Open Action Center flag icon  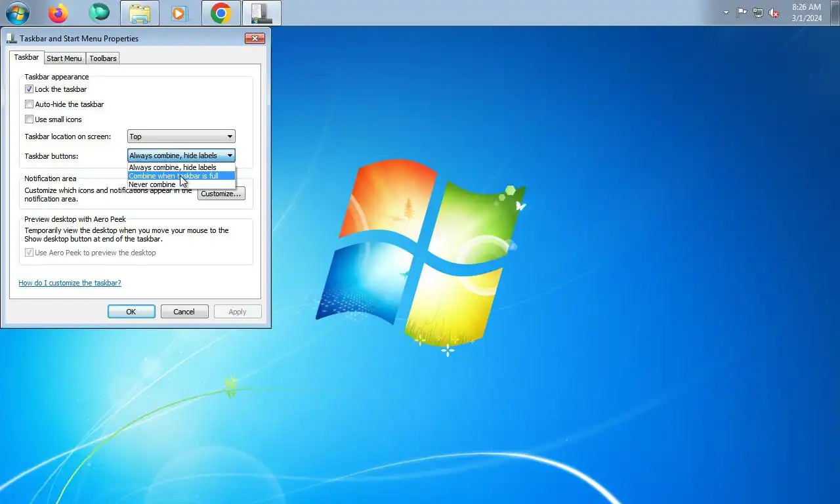click(742, 12)
